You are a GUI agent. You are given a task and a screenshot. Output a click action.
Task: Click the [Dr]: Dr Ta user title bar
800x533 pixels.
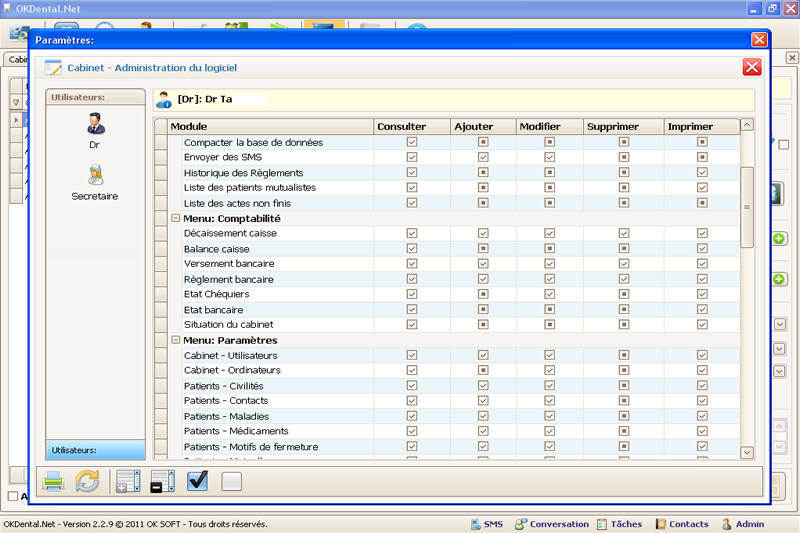tap(454, 99)
